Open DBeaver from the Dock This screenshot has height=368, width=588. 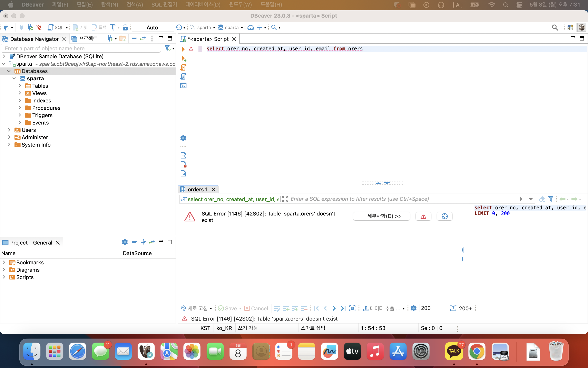[x=146, y=351]
